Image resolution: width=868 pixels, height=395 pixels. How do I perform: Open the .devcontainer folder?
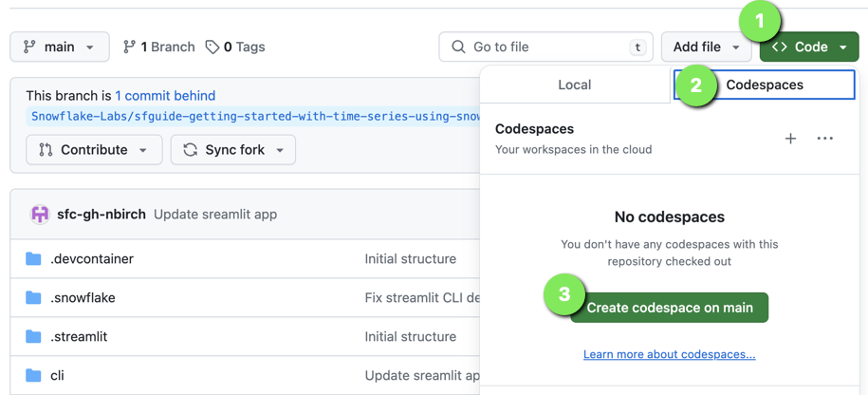tap(92, 258)
